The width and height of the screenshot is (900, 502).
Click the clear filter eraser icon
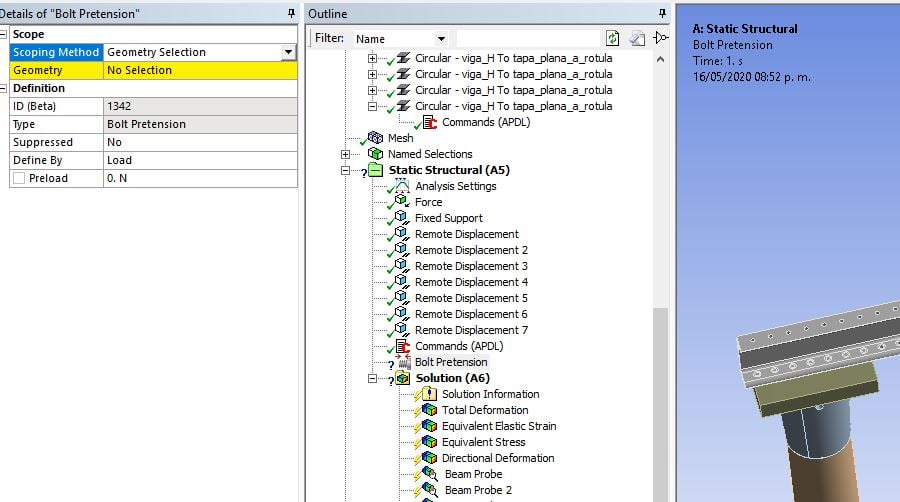pyautogui.click(x=637, y=38)
